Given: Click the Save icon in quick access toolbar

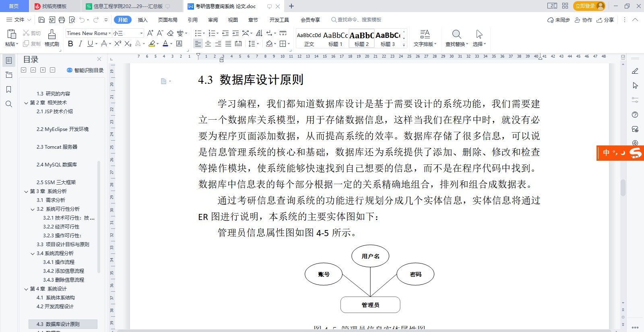Looking at the screenshot, I should [41, 20].
